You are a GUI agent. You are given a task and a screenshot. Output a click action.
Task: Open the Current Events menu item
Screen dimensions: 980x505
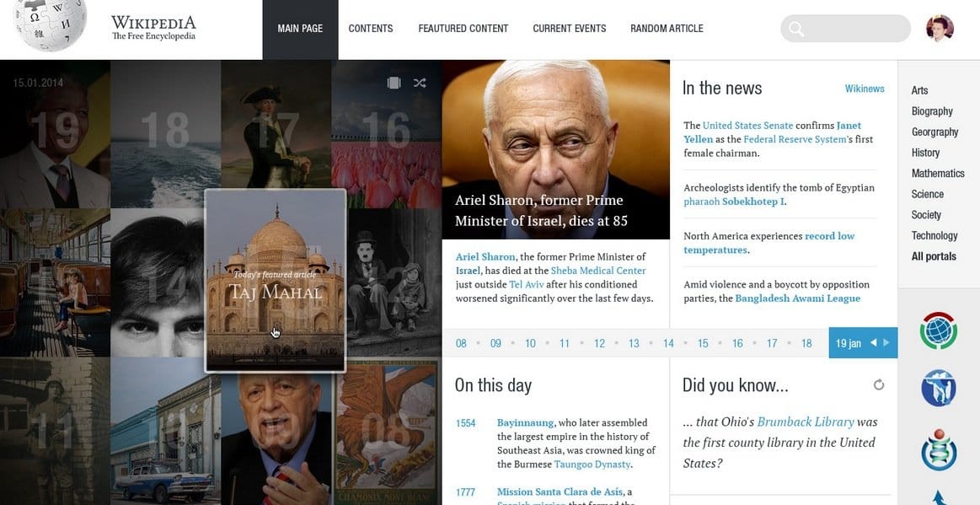pos(569,29)
